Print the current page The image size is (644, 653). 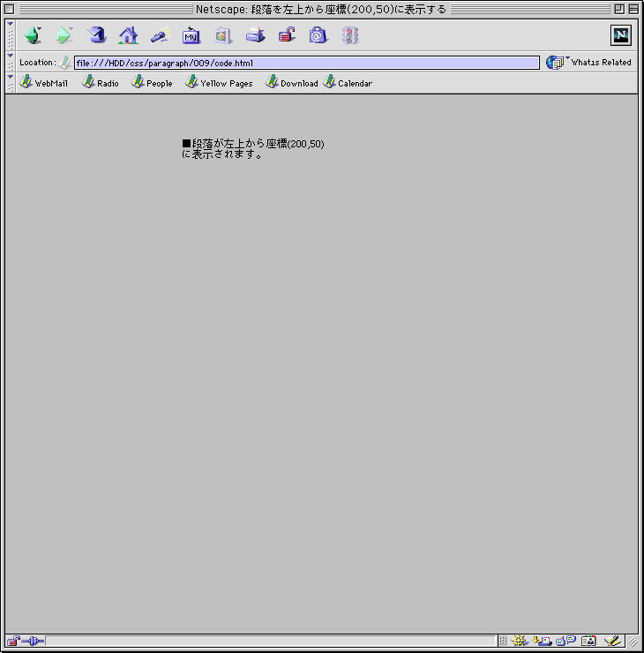[255, 36]
